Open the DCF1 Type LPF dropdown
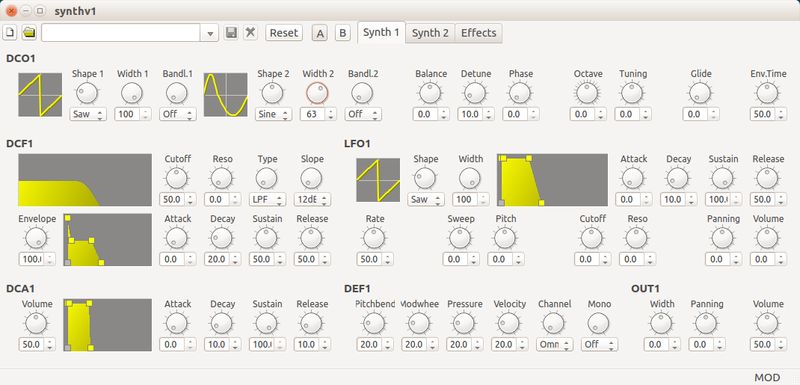The width and height of the screenshot is (800, 385). coord(267,199)
